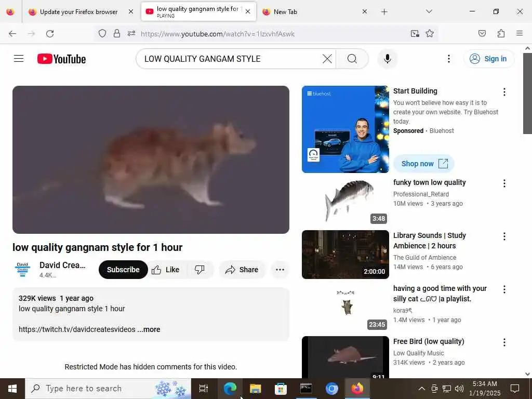The image size is (532, 399).
Task: Subscribe to David Creates channel
Action: pyautogui.click(x=123, y=270)
